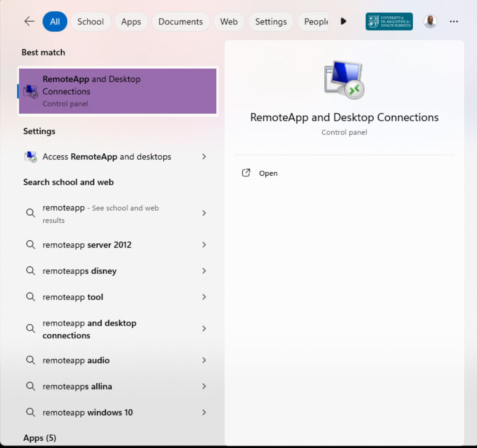Click the large RemoteApp icon in the preview pane
The height and width of the screenshot is (448, 477).
click(x=344, y=80)
